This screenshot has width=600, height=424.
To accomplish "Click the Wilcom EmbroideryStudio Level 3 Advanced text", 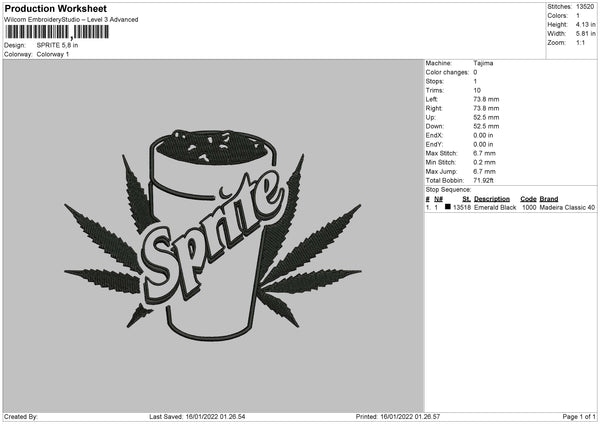I will [71, 20].
